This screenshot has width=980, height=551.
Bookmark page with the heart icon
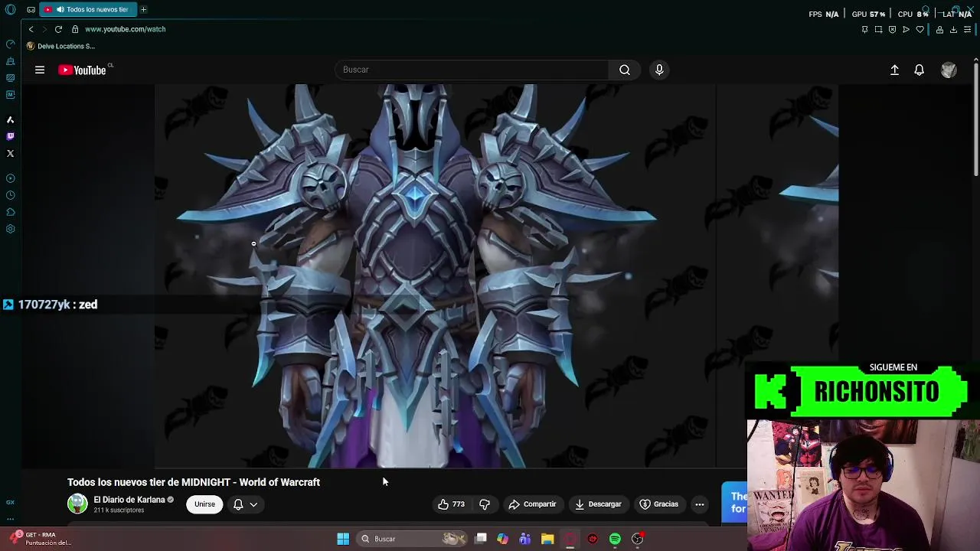(x=920, y=29)
